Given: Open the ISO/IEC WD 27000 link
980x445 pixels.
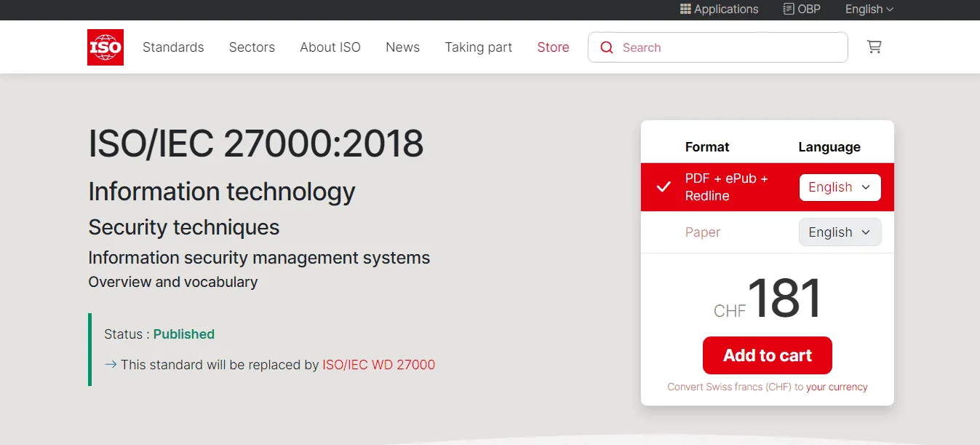Looking at the screenshot, I should pos(379,365).
